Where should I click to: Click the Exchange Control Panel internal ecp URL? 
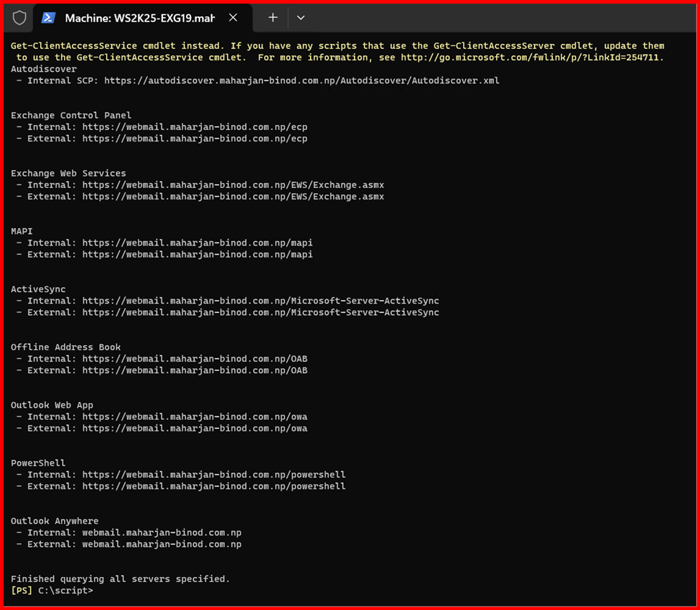195,127
